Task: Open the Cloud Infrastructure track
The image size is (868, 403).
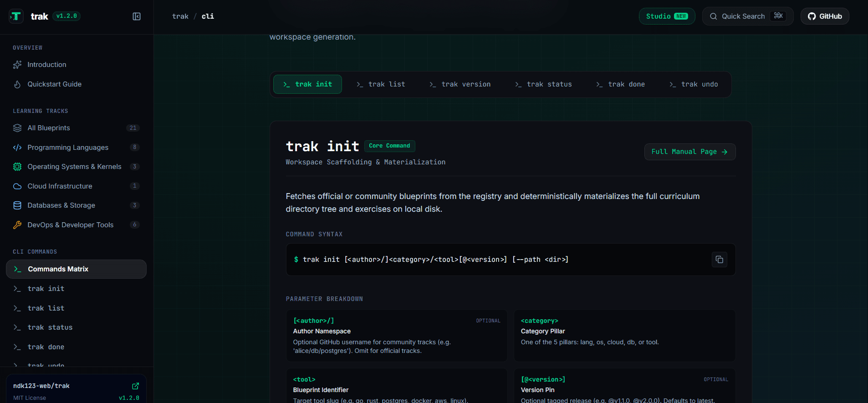Action: coord(76,186)
